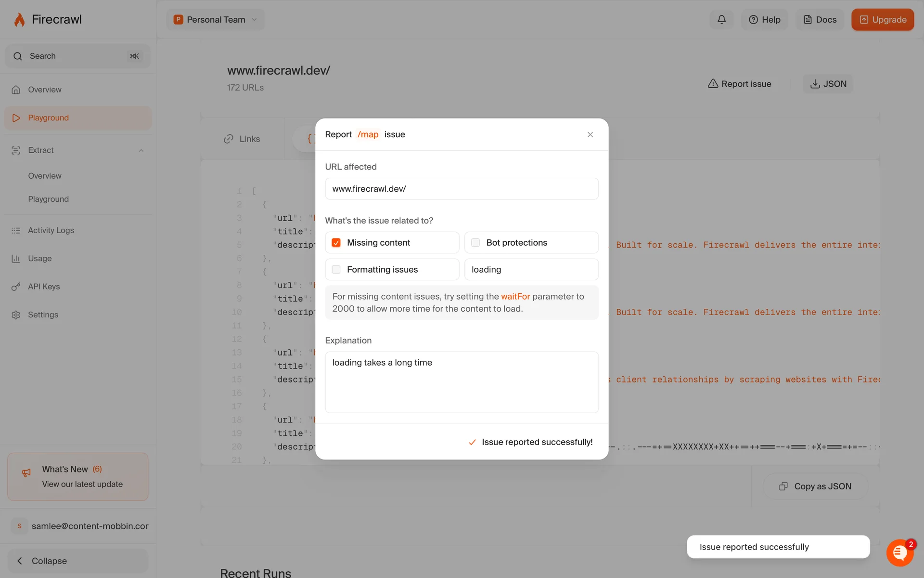This screenshot has width=924, height=578.
Task: Enable the Formatting issues checkbox
Action: (x=336, y=270)
